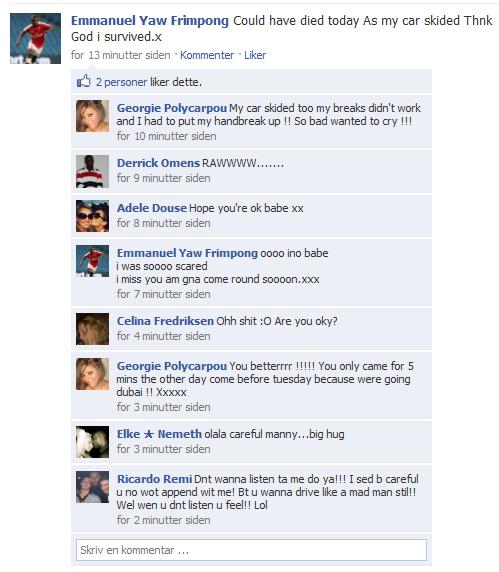Open Celina Fredriksen's profile name link
Image resolution: width=499 pixels, height=572 pixels.
click(165, 321)
